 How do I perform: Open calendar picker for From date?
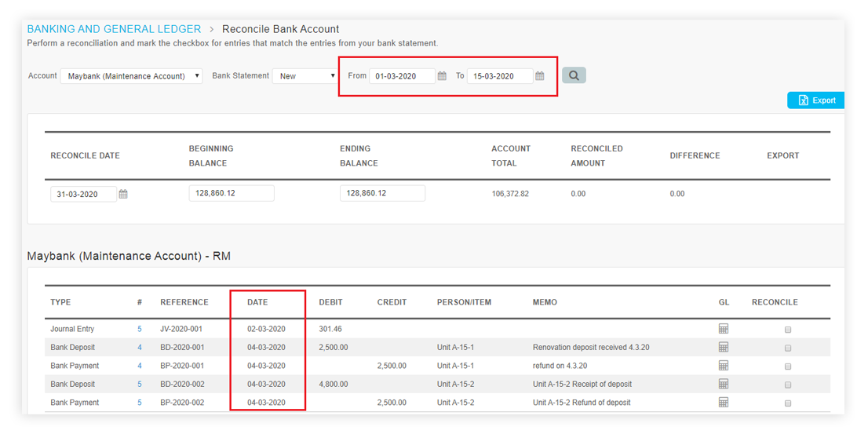click(442, 76)
